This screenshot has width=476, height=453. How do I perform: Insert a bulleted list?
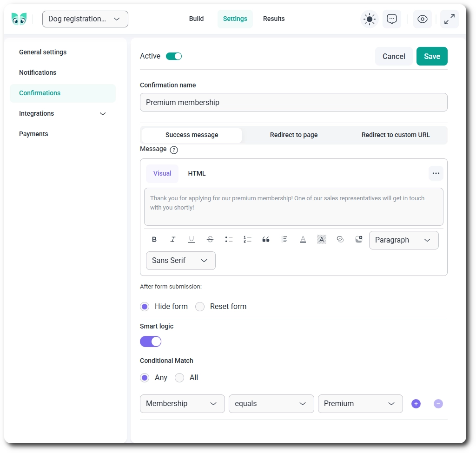[x=229, y=239]
